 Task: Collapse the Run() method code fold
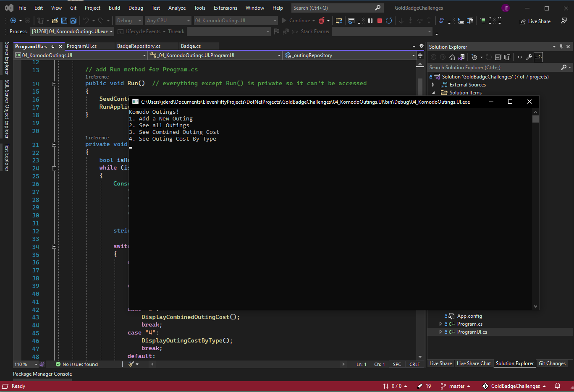click(x=54, y=84)
